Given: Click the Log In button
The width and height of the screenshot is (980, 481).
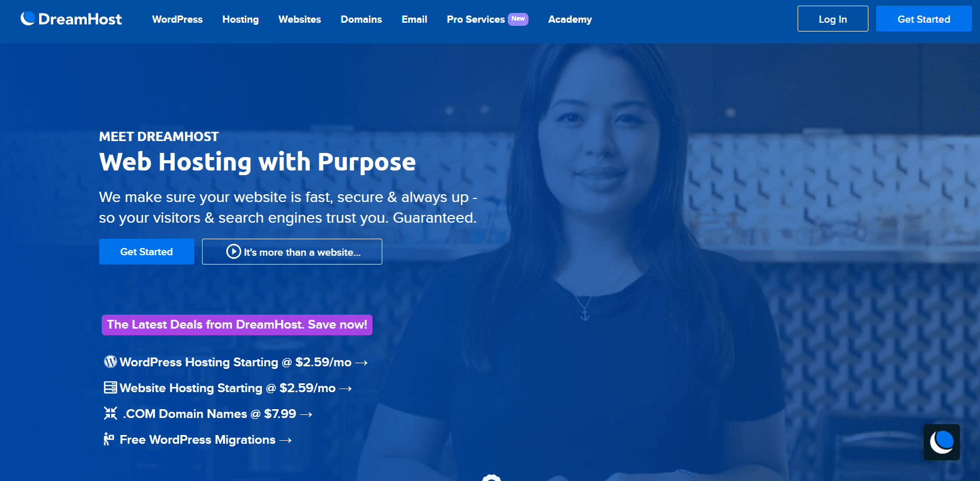Looking at the screenshot, I should [x=833, y=19].
